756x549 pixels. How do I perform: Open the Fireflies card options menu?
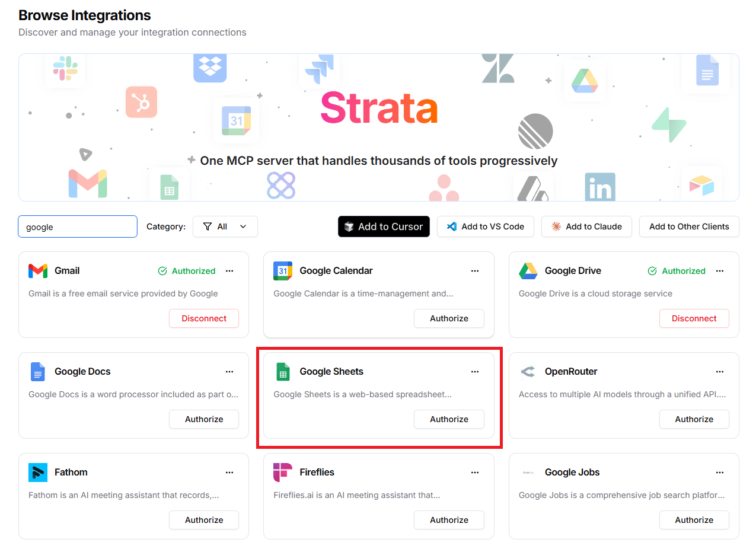coord(475,473)
